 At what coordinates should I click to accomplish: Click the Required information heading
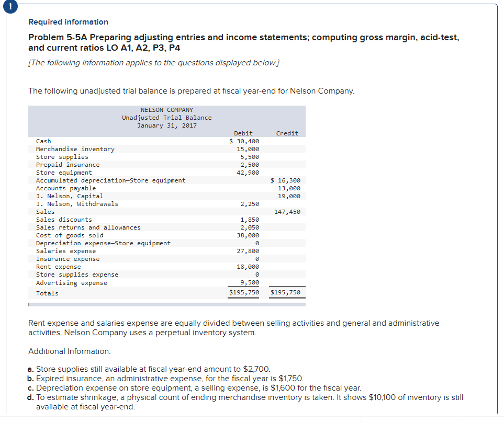(x=68, y=21)
